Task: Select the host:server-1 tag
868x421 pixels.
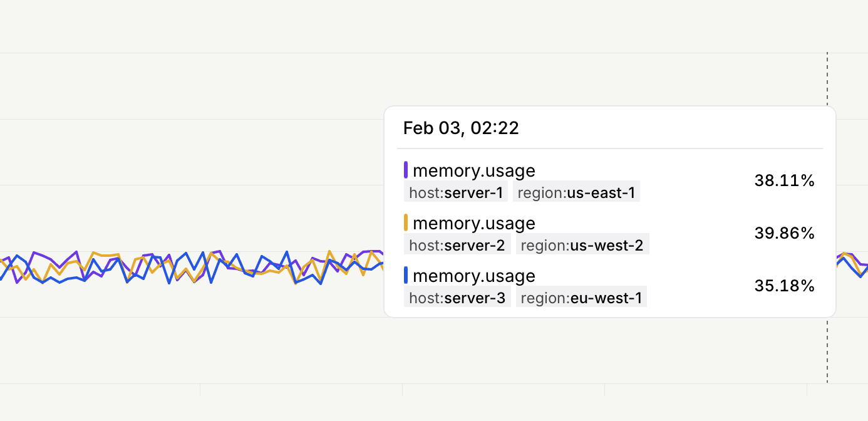Action: 456,192
